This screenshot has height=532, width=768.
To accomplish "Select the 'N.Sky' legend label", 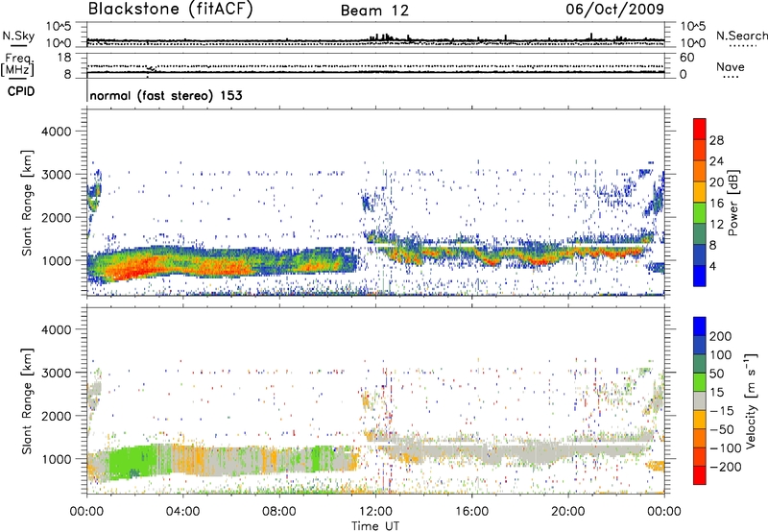I will [x=18, y=36].
